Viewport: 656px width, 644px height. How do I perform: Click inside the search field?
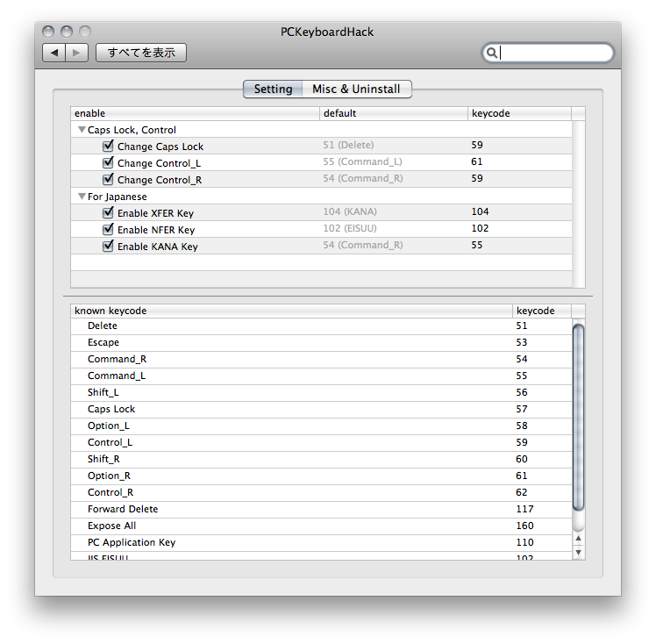(548, 53)
